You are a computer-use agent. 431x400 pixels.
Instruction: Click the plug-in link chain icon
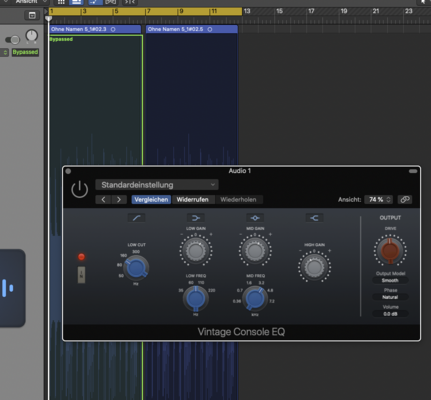tap(405, 200)
